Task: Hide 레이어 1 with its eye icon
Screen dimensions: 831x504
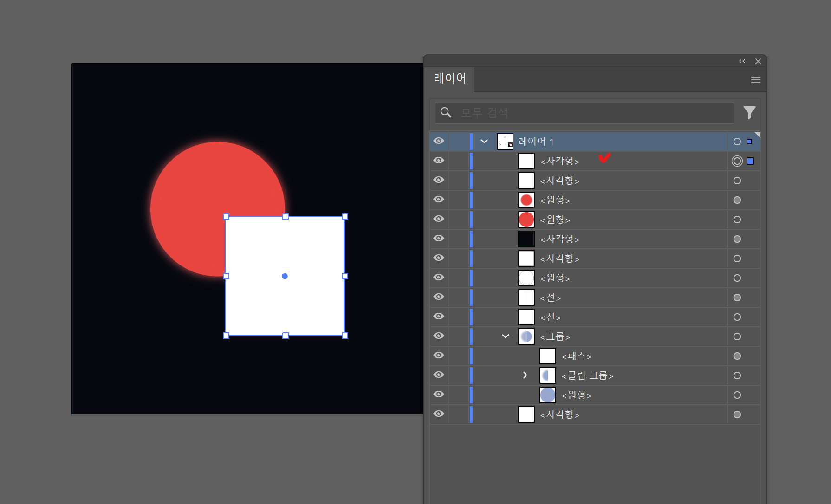Action: [439, 141]
